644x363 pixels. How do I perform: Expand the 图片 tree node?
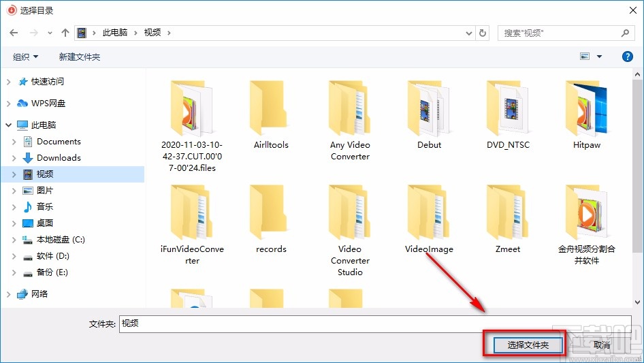pos(14,191)
